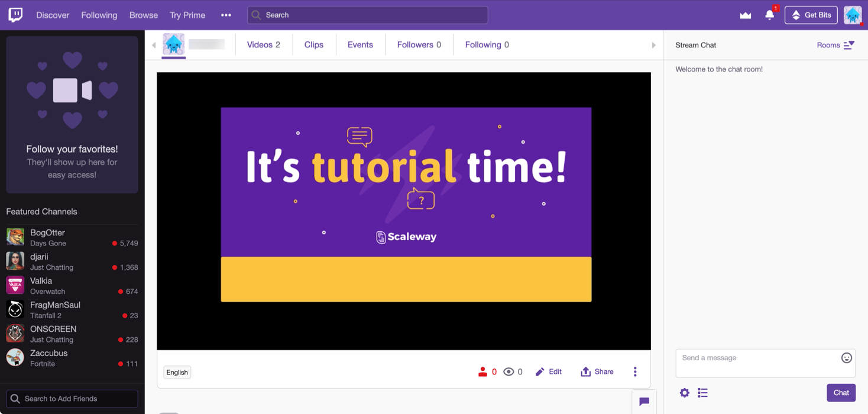
Task: Click the Share link below the video
Action: pos(597,372)
